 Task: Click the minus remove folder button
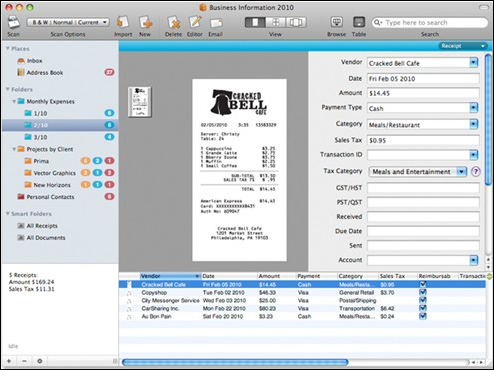24,361
